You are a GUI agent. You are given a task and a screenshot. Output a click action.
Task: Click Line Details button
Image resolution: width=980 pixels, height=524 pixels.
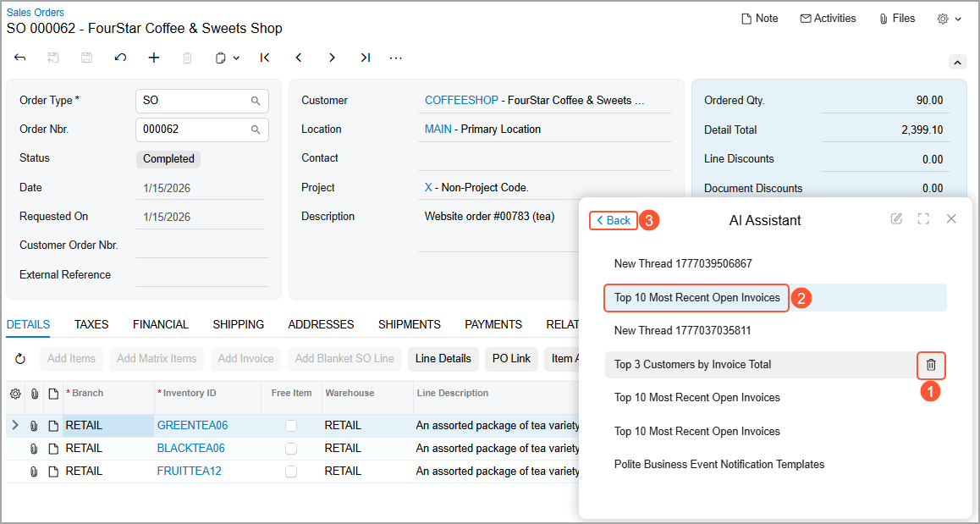443,359
